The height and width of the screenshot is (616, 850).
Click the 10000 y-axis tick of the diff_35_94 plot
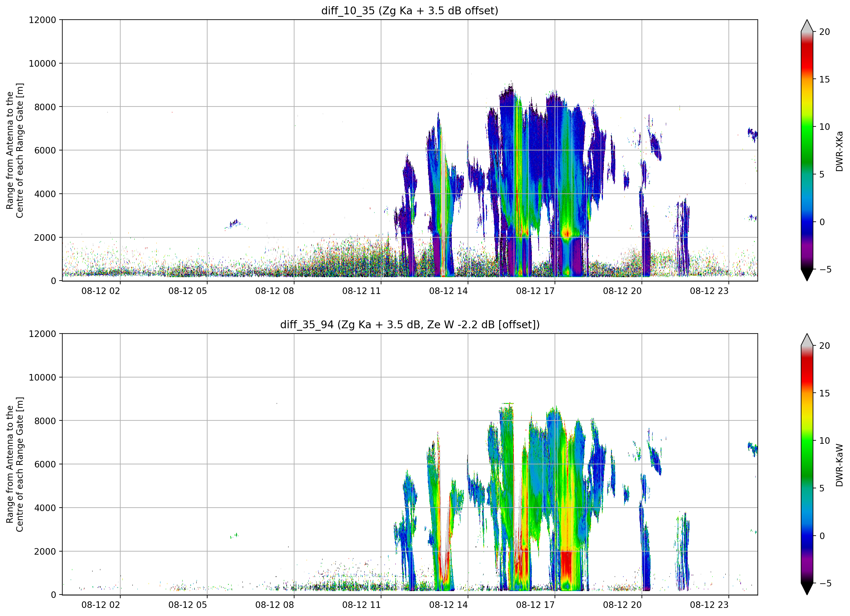tap(42, 377)
